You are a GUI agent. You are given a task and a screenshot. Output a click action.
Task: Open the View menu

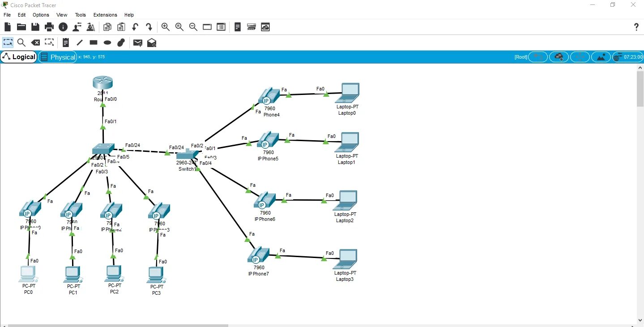click(62, 15)
